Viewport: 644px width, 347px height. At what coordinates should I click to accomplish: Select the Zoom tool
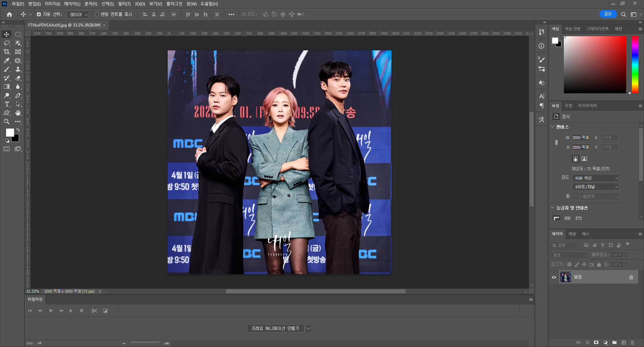[x=7, y=121]
